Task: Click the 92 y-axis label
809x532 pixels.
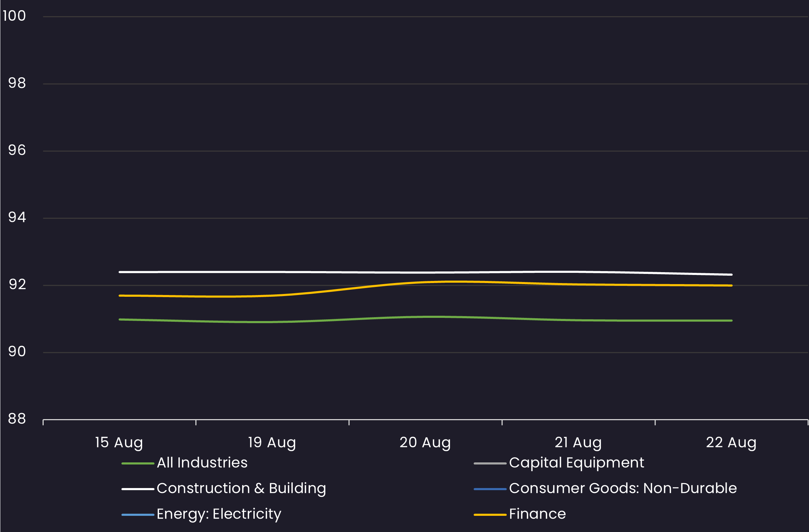Action: click(x=17, y=284)
